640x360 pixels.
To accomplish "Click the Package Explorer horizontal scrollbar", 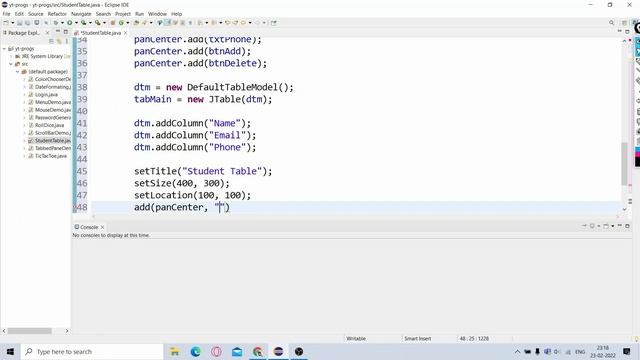I will click(29, 331).
